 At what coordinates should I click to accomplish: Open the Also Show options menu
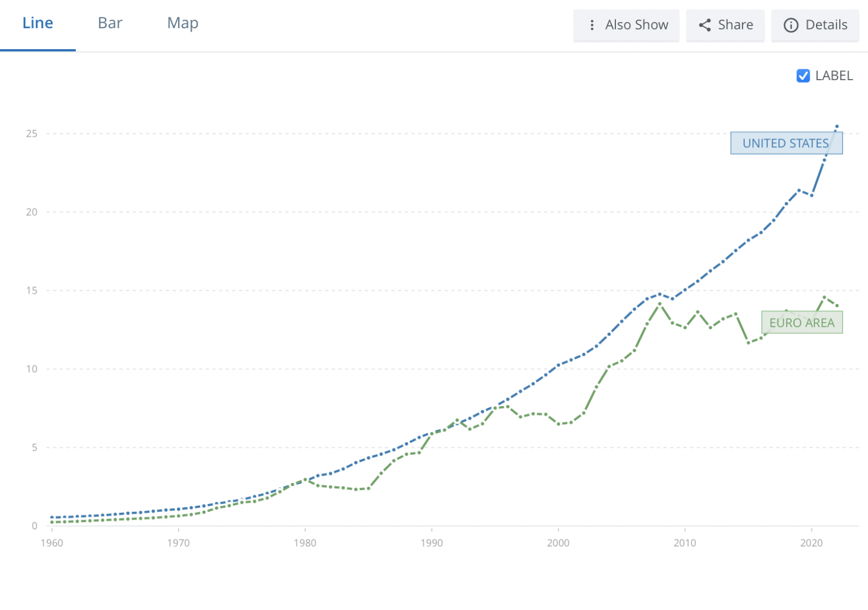626,25
